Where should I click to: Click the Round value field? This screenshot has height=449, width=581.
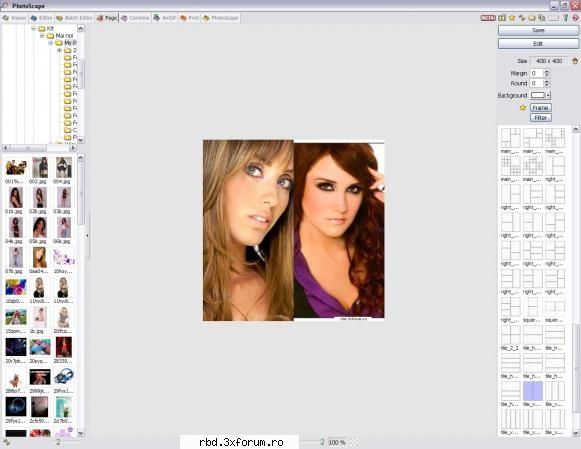click(537, 83)
